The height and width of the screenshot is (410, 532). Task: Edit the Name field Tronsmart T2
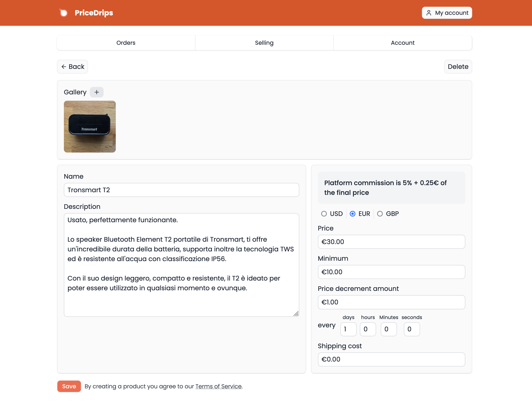(181, 190)
